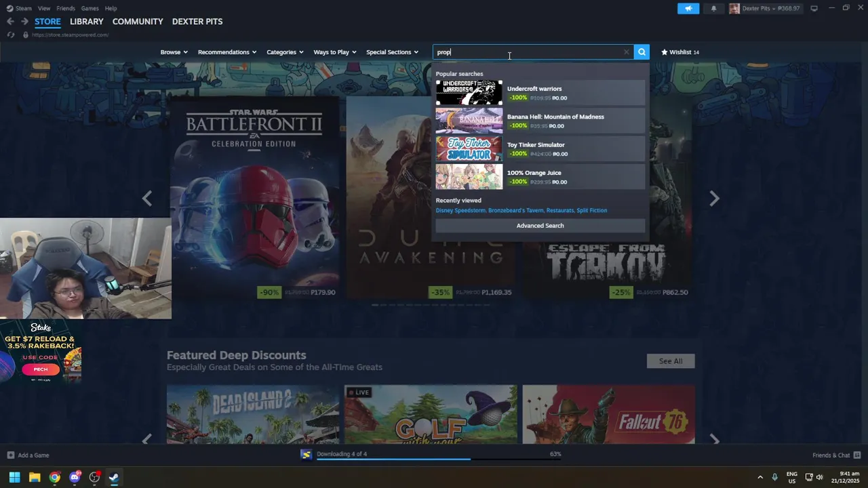The height and width of the screenshot is (488, 868).
Task: Open the Dexter Pits account dropdown
Action: (771, 8)
